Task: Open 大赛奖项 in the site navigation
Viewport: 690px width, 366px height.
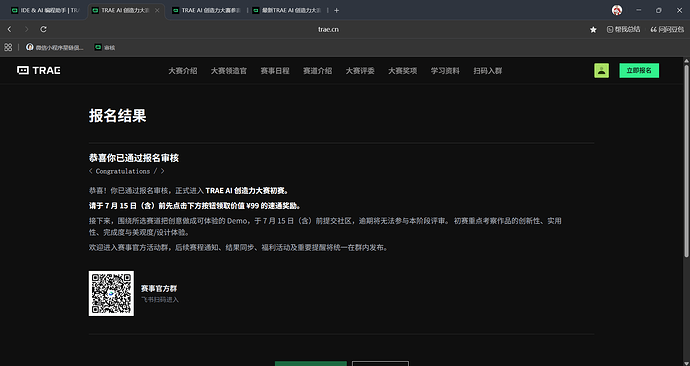Action: [x=402, y=71]
